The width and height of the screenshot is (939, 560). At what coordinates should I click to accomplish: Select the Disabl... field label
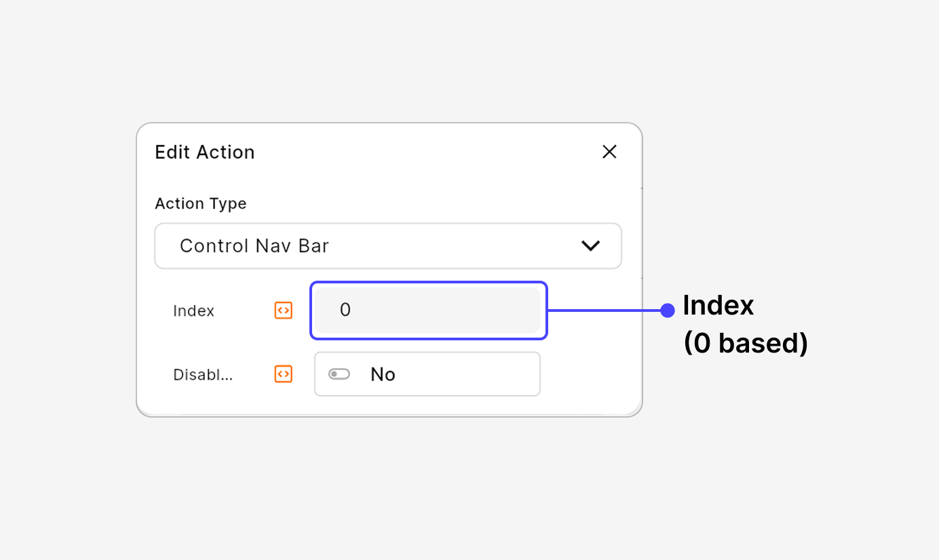203,374
